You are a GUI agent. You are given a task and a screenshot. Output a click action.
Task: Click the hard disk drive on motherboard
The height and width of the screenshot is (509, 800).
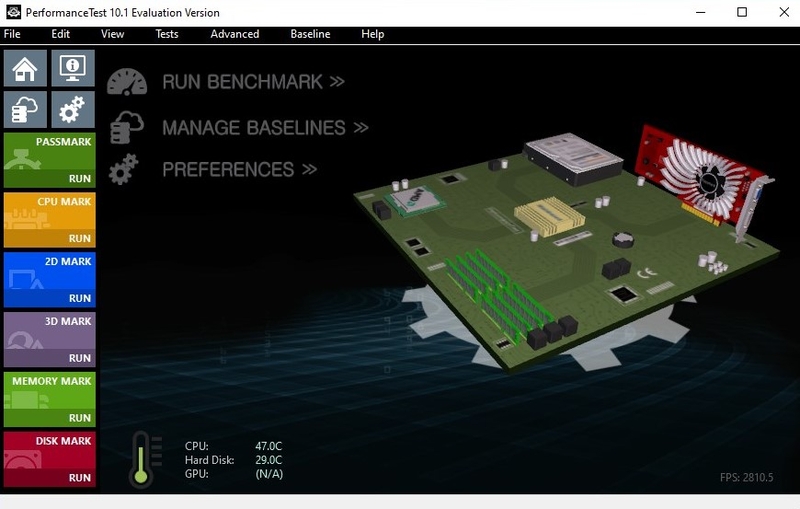pyautogui.click(x=573, y=158)
